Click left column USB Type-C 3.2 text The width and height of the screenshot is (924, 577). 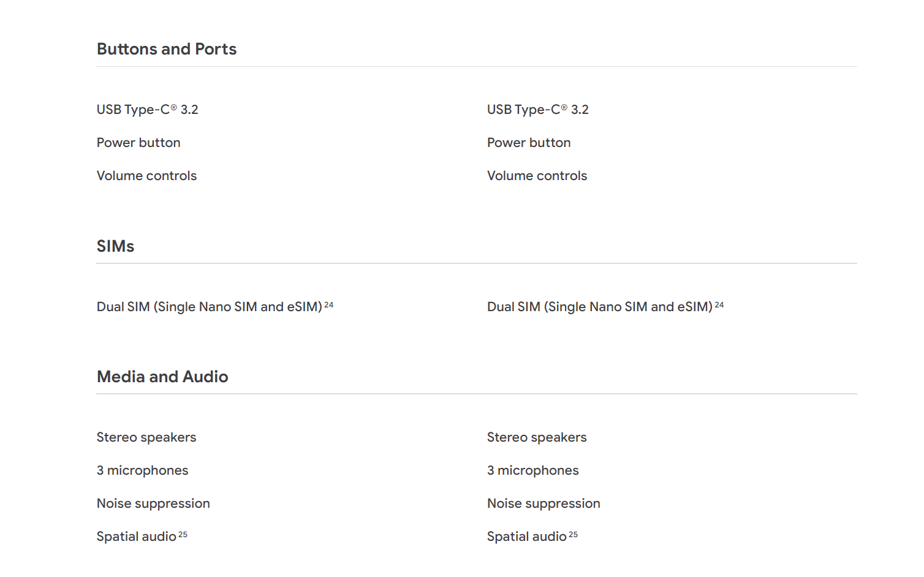coord(148,110)
